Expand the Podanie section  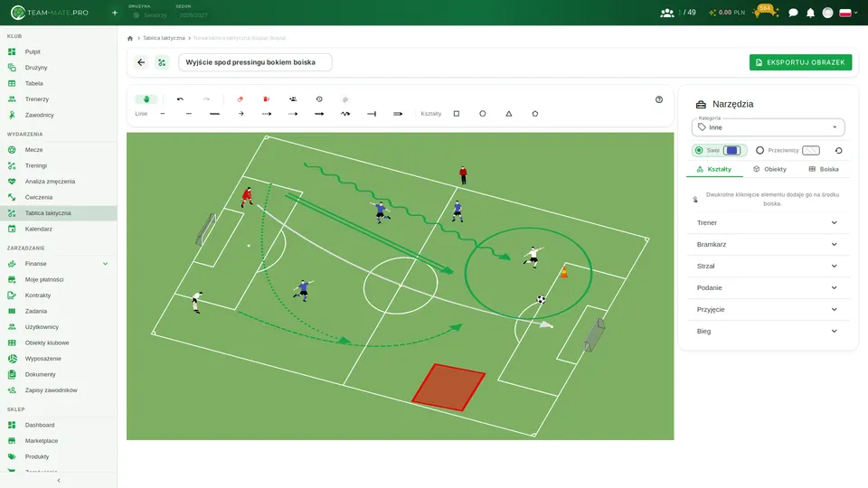coord(768,287)
